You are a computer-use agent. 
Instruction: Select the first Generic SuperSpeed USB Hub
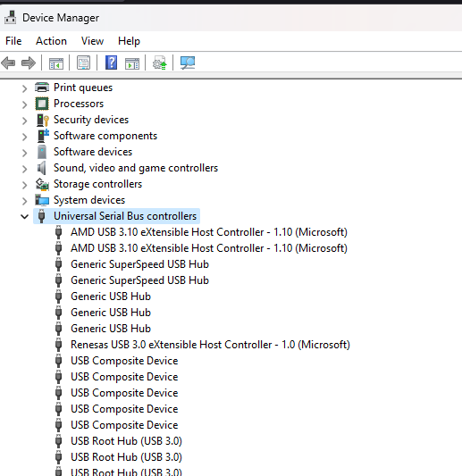[139, 264]
